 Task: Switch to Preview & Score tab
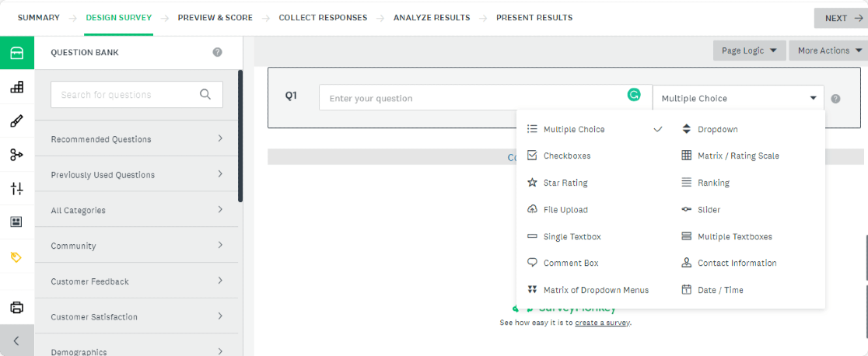point(215,17)
